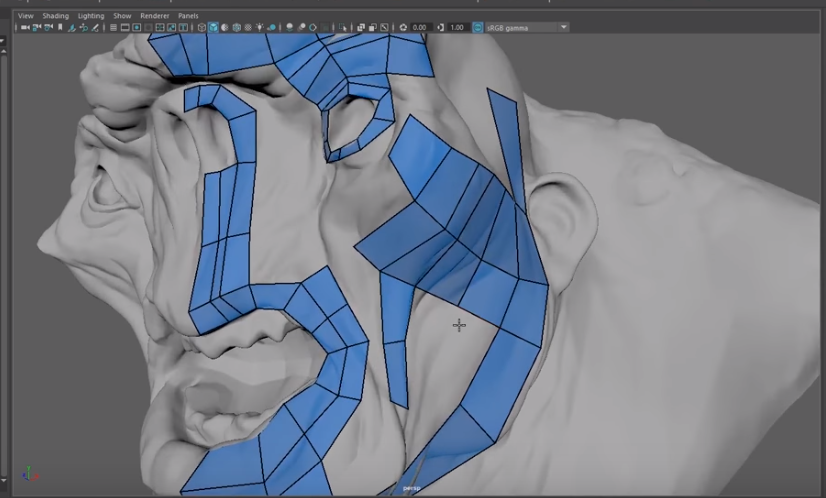Open the Lighting menu

pyautogui.click(x=91, y=16)
